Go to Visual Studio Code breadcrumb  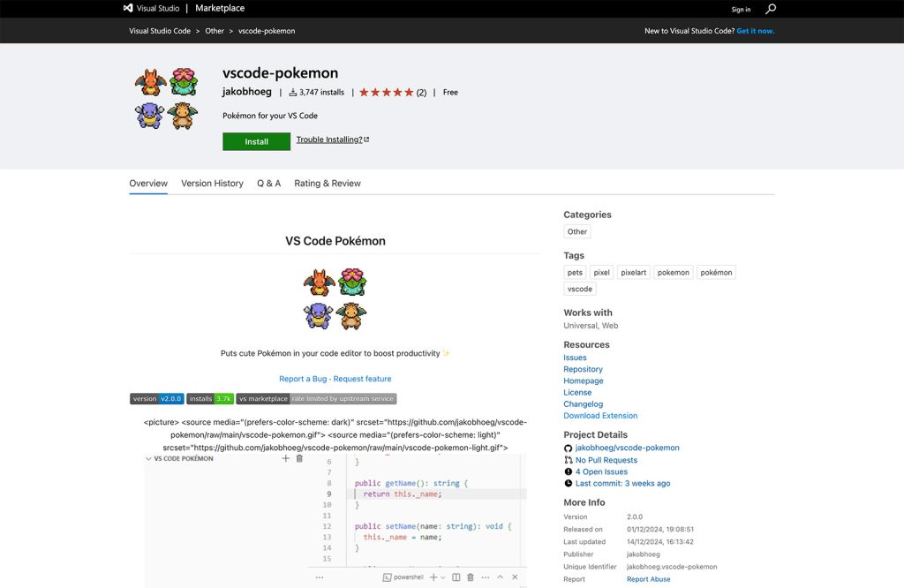160,31
